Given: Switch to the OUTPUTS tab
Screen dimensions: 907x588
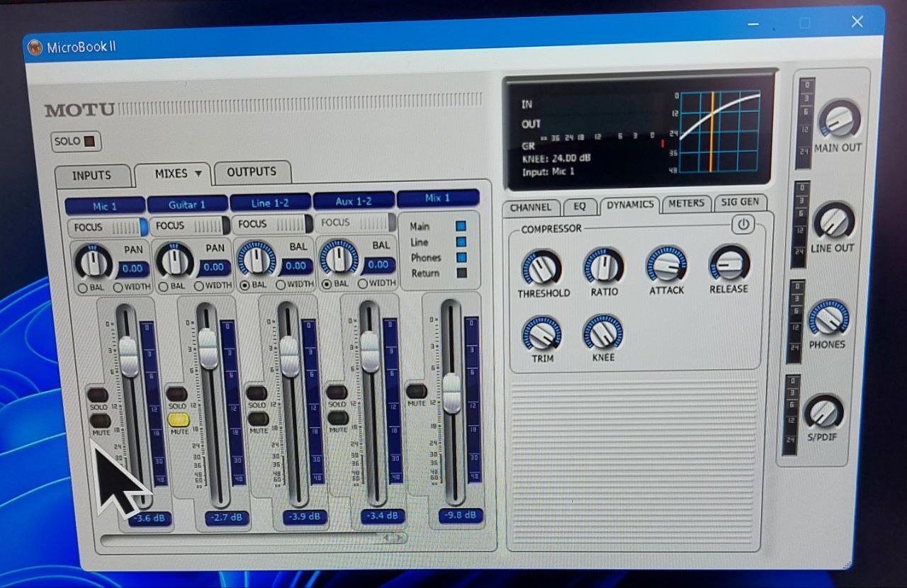Looking at the screenshot, I should pyautogui.click(x=252, y=171).
